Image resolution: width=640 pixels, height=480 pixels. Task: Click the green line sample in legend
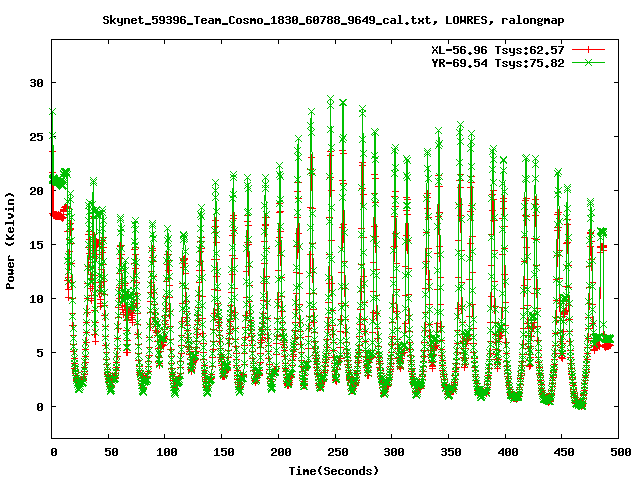(588, 62)
